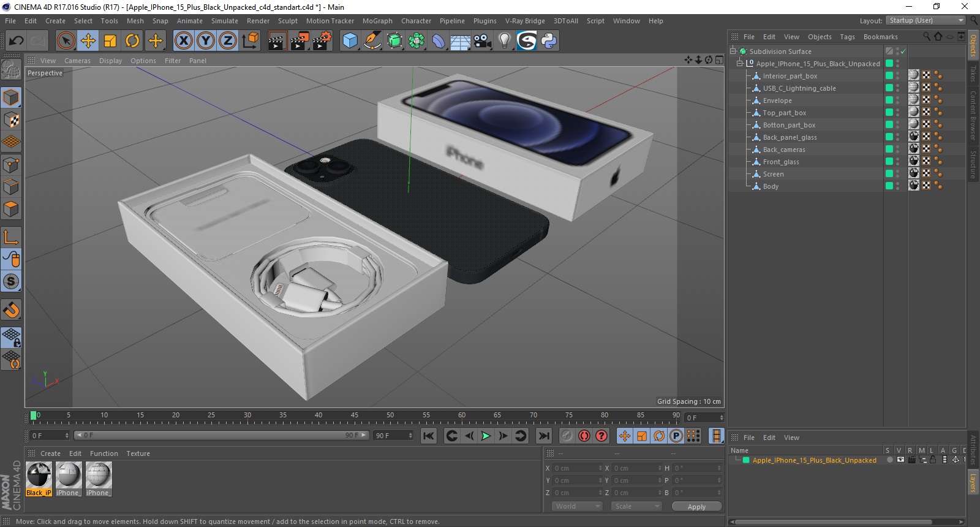The height and width of the screenshot is (527, 980).
Task: Switch to Texture mode in left toolbar
Action: 11,120
